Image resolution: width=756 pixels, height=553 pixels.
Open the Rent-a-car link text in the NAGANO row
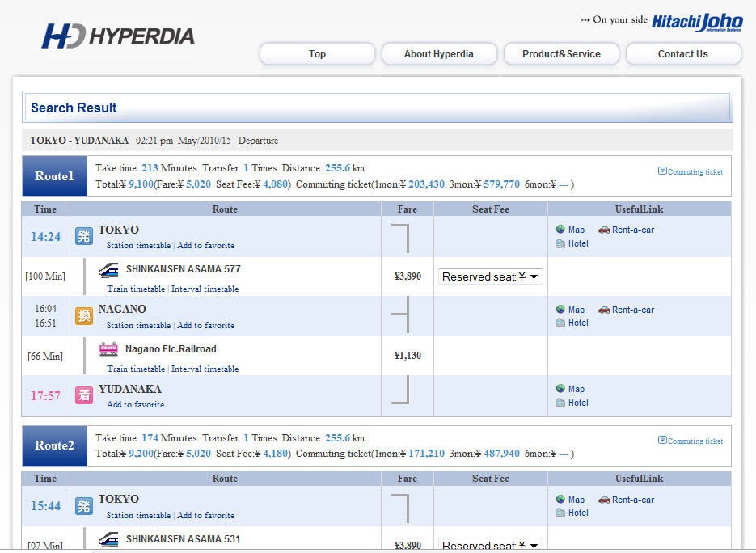click(x=633, y=310)
